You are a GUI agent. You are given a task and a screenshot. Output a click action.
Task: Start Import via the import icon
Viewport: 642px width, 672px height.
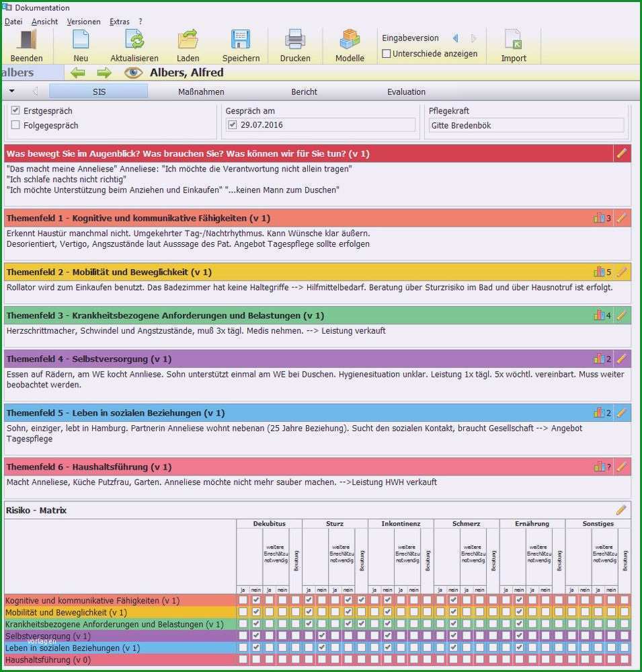(513, 40)
